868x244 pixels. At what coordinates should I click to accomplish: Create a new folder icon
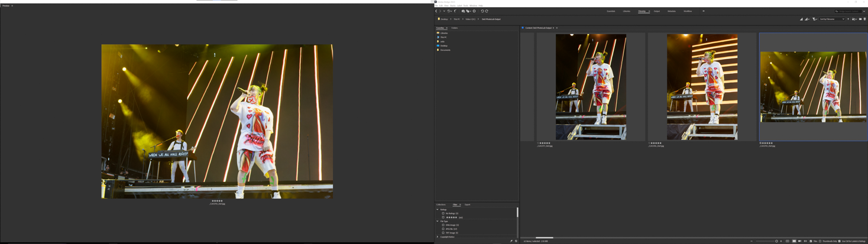860,19
